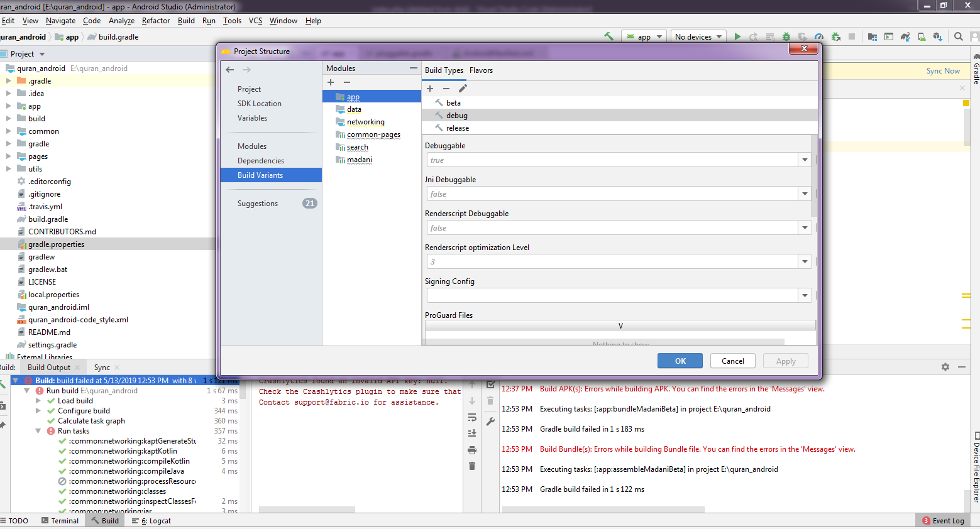Viewport: 980px width, 529px height.
Task: Open the Debuggable dropdown
Action: click(x=805, y=160)
